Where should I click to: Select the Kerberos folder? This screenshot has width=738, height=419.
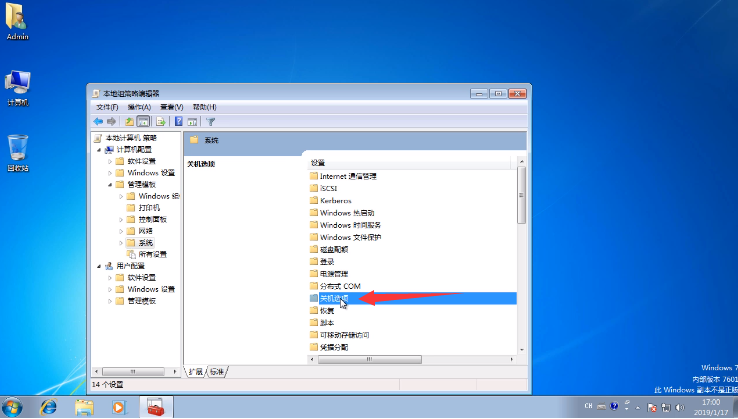pos(330,201)
